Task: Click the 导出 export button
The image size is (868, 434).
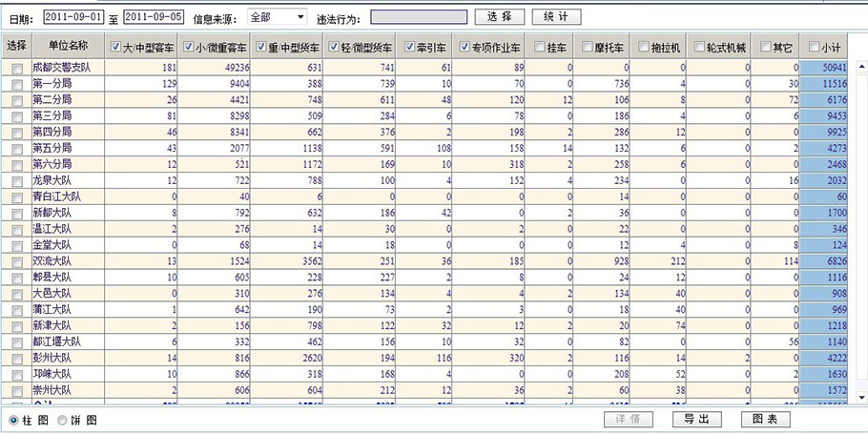Action: coord(697,419)
